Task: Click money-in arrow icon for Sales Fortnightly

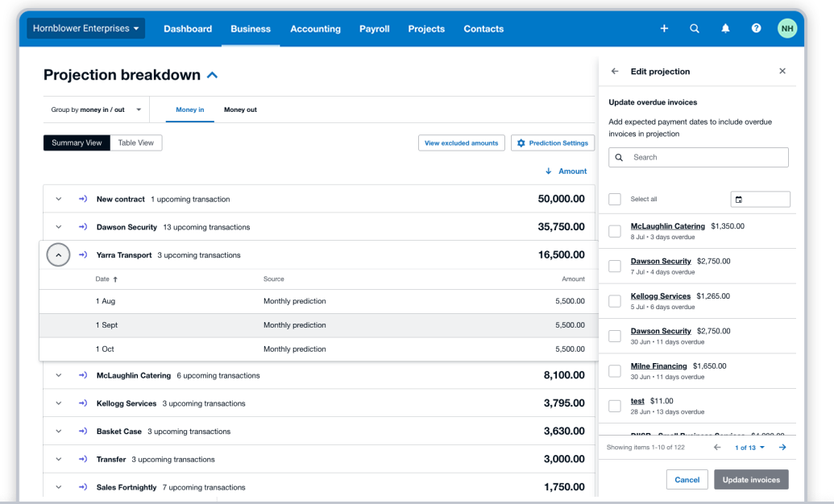Action: (x=83, y=487)
